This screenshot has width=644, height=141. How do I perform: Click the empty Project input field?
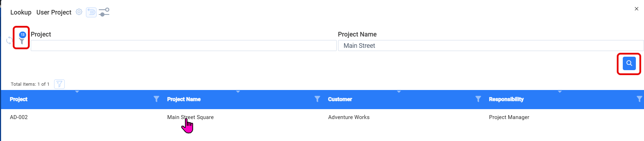(x=184, y=45)
